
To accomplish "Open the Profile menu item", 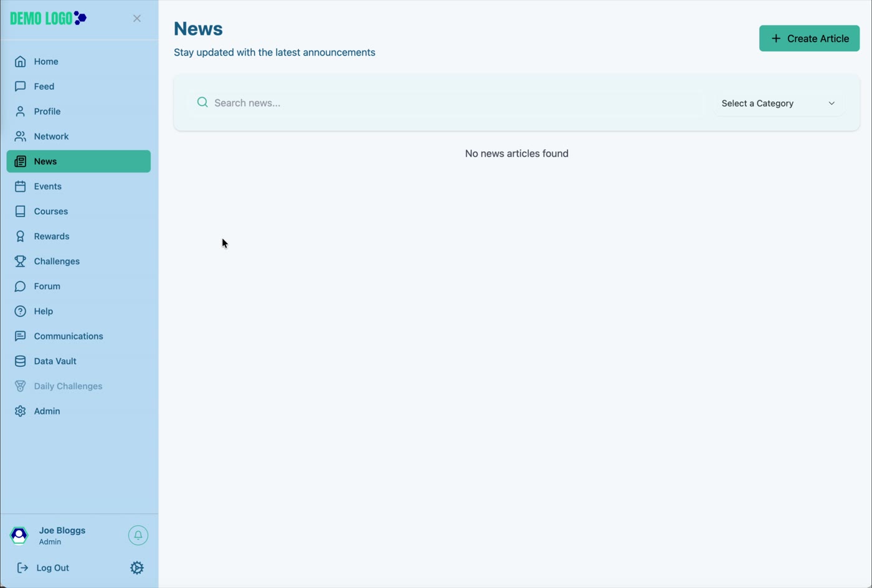I will click(78, 111).
